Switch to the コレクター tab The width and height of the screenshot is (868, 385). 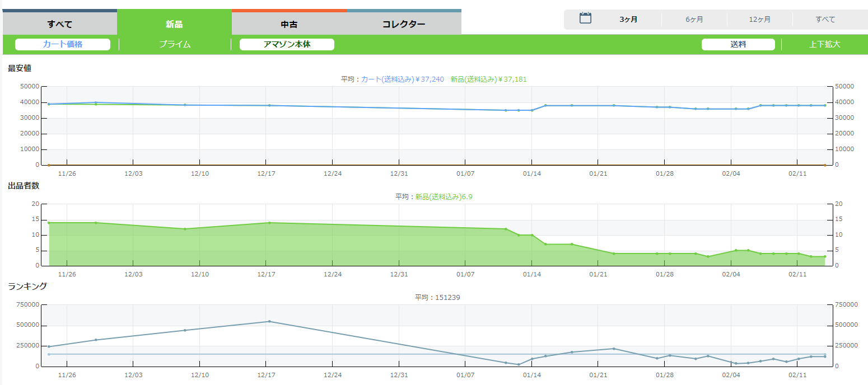(x=404, y=24)
